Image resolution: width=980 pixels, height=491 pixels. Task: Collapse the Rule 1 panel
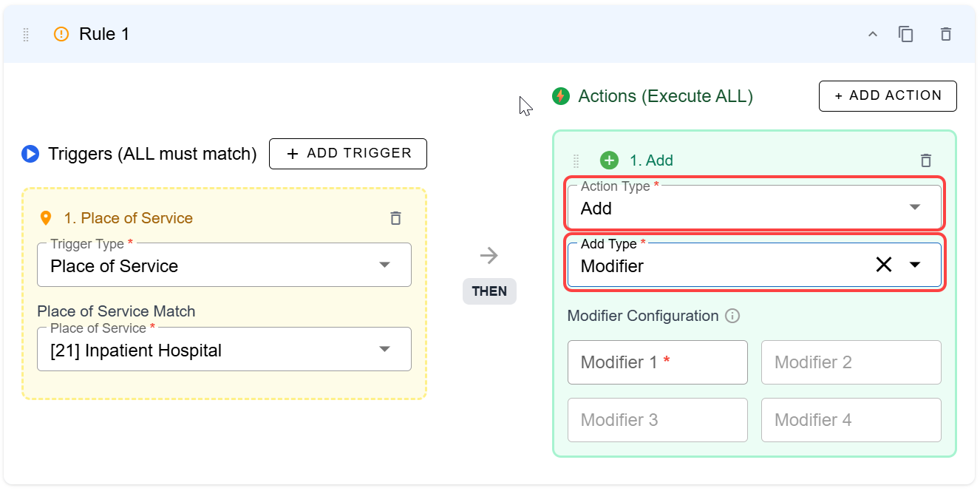873,34
